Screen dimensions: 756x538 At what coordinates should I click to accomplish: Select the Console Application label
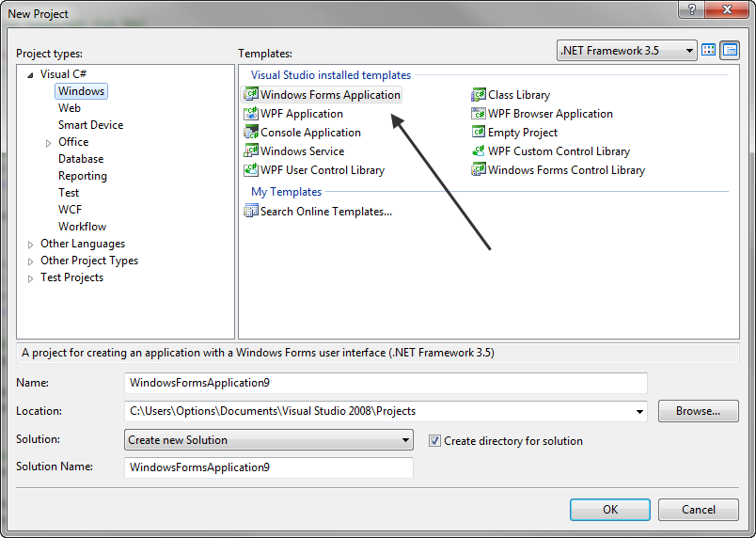click(x=310, y=132)
